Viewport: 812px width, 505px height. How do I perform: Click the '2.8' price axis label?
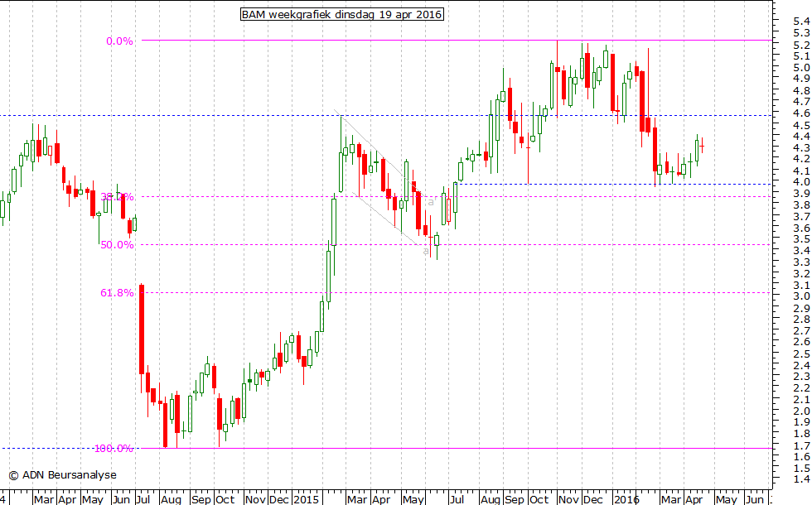click(x=801, y=320)
